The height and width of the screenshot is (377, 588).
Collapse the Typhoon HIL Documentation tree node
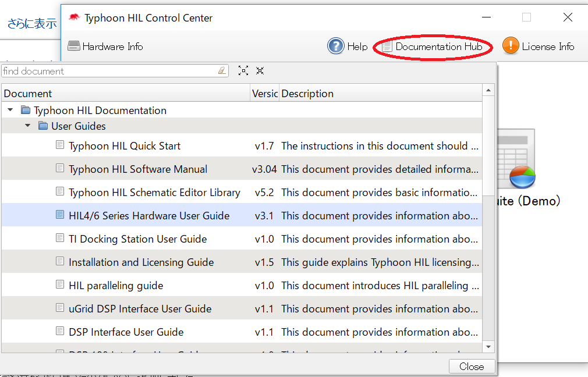10,110
